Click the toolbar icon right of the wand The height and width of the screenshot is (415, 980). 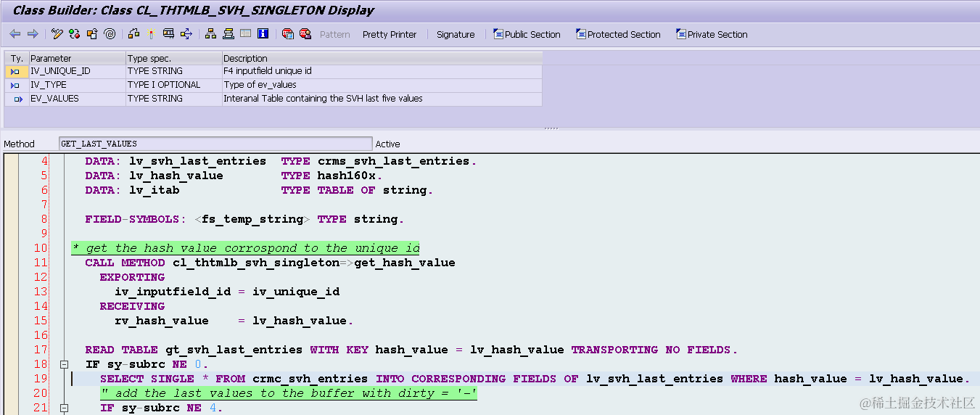pyautogui.click(x=168, y=34)
